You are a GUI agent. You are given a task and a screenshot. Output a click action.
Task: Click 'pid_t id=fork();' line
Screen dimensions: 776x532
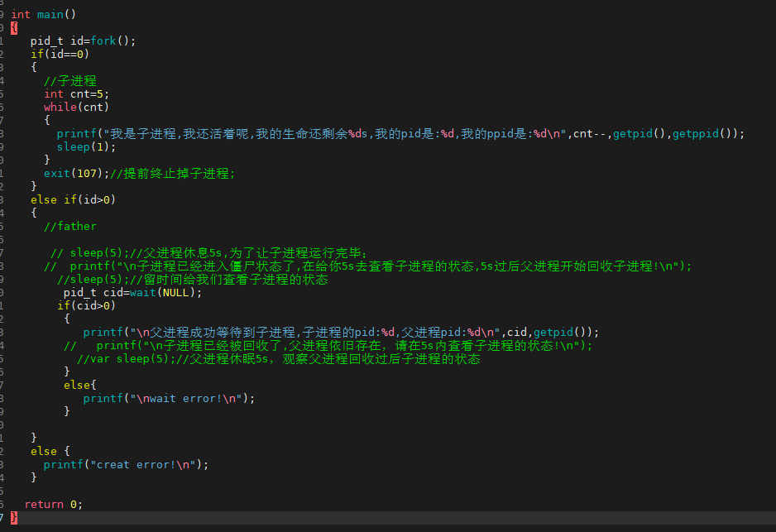pyautogui.click(x=83, y=41)
